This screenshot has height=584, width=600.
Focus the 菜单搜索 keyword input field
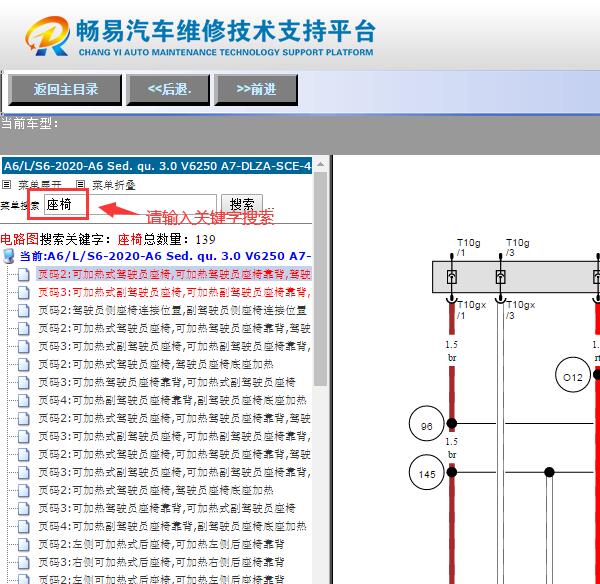pyautogui.click(x=130, y=204)
